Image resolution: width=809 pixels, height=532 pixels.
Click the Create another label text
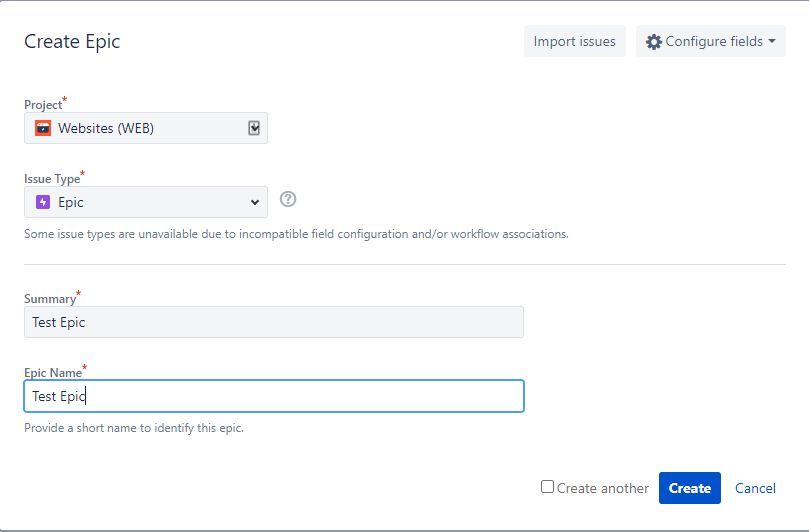click(603, 488)
